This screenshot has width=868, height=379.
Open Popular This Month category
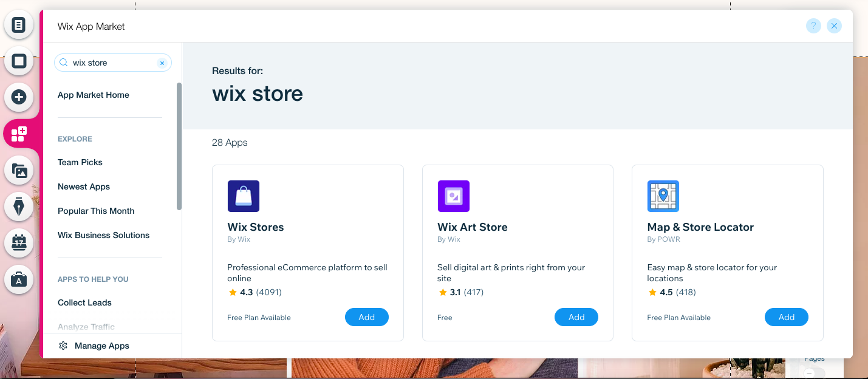(96, 211)
